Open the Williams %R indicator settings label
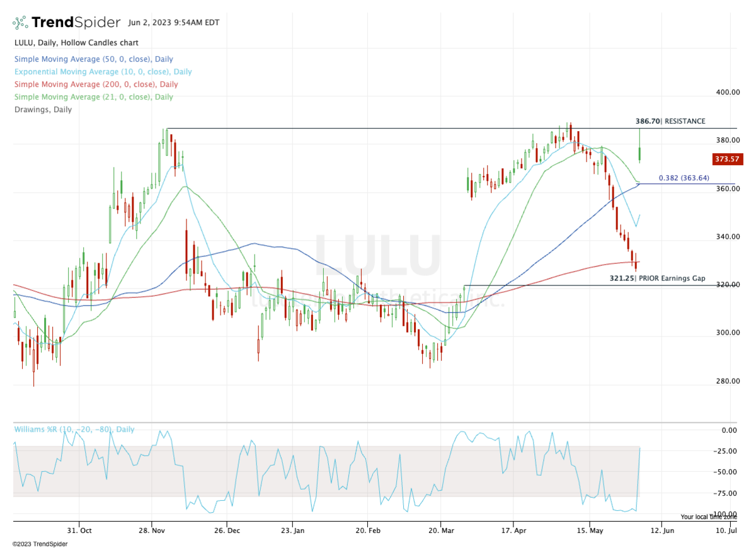The image size is (756, 550). (74, 429)
